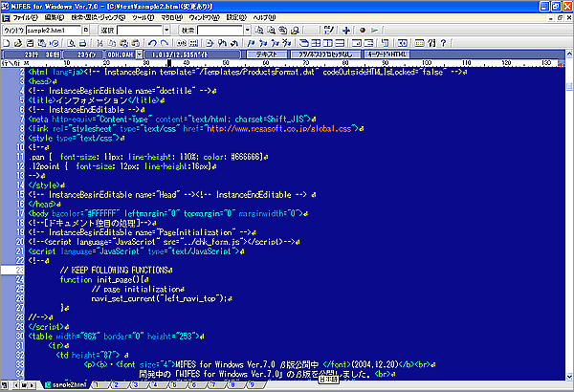Click the Undo arrow icon
Viewport: 574px width, 392px height.
tap(153, 43)
